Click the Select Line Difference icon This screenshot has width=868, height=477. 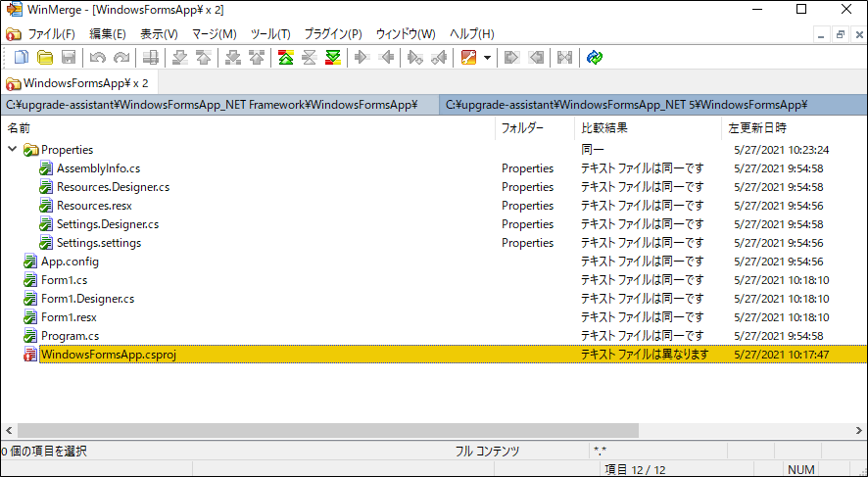[151, 57]
